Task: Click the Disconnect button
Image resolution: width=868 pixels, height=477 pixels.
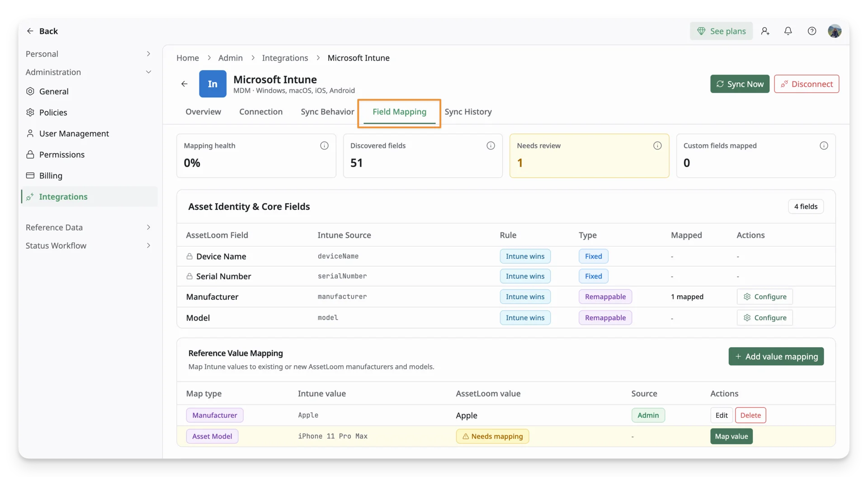Action: (x=807, y=84)
